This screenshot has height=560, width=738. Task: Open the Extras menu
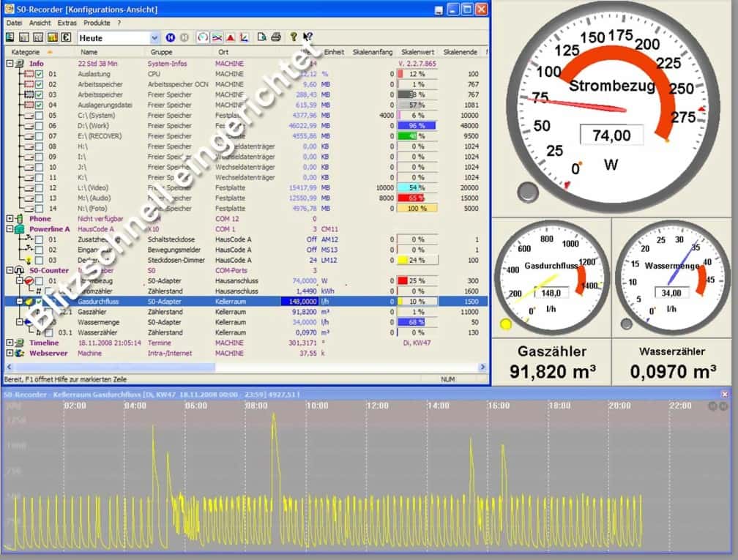point(67,23)
